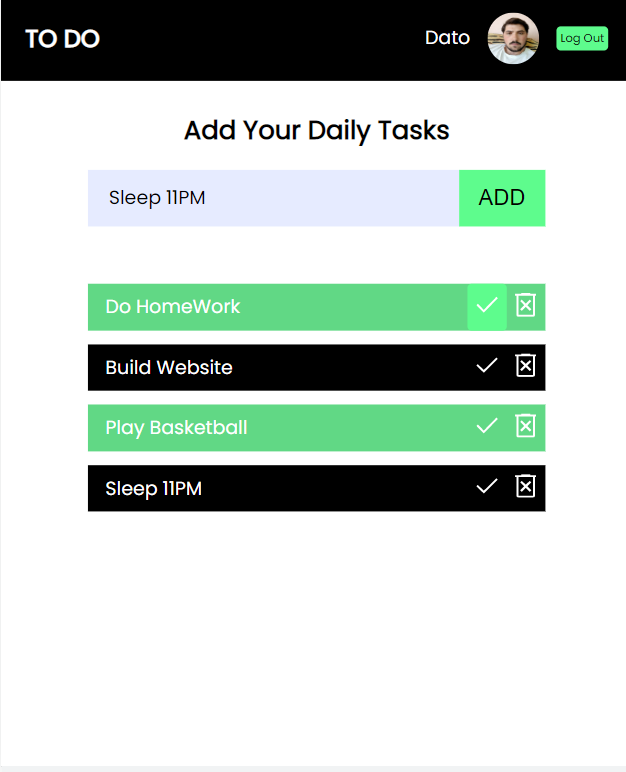The height and width of the screenshot is (772, 626).
Task: Click the Sleep 11PM text in input
Action: click(x=157, y=198)
